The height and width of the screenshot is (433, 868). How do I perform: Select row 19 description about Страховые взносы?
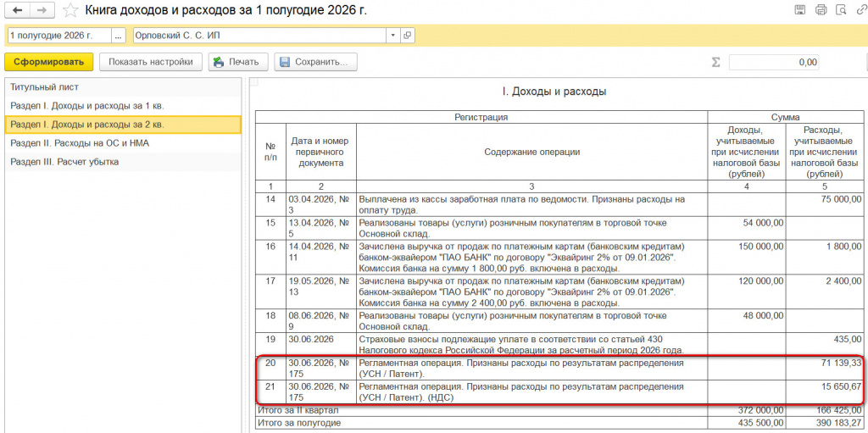532,344
